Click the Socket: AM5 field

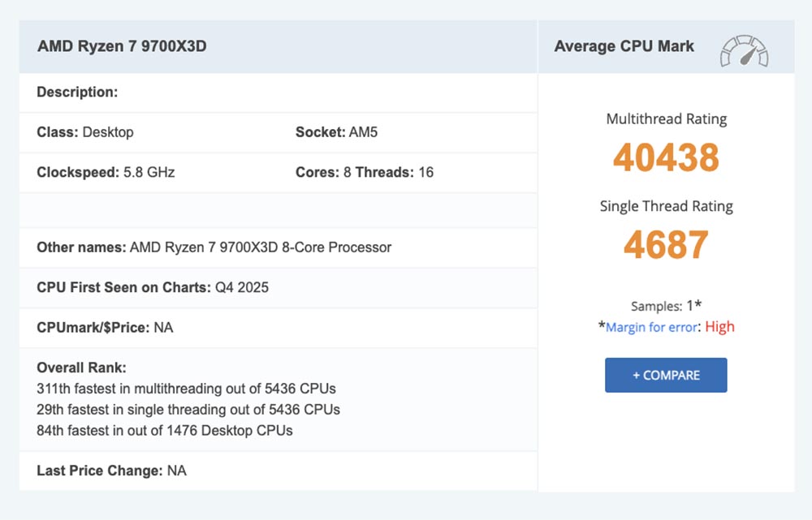336,131
